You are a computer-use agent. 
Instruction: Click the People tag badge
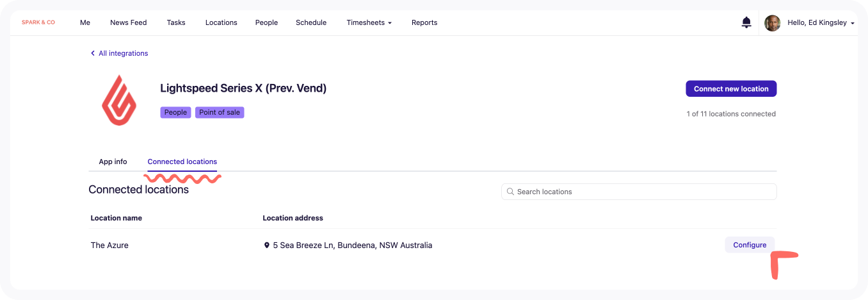pyautogui.click(x=175, y=112)
